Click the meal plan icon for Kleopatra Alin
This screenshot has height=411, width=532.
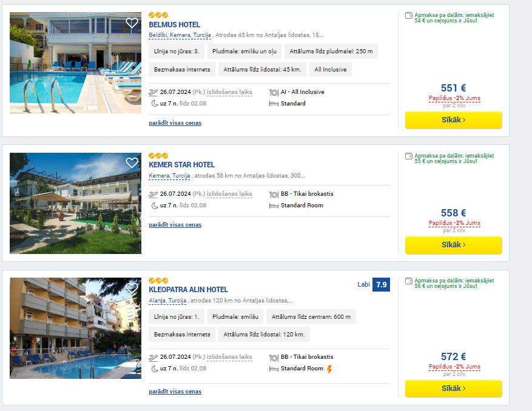pyautogui.click(x=274, y=358)
